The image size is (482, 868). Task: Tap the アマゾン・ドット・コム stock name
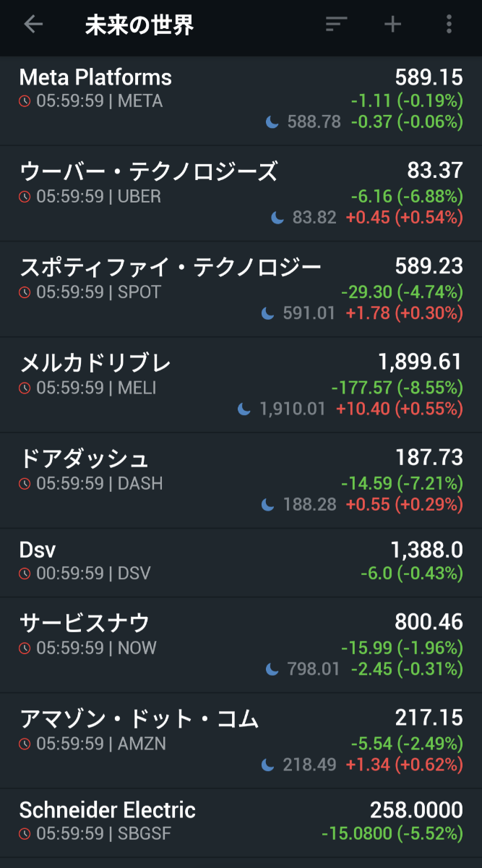click(x=139, y=718)
